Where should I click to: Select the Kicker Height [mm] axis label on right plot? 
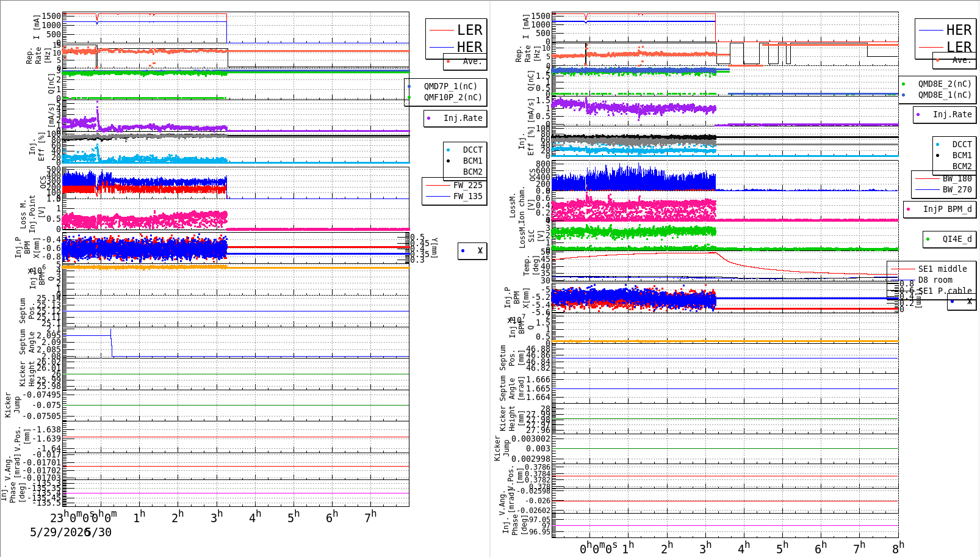tap(513, 418)
